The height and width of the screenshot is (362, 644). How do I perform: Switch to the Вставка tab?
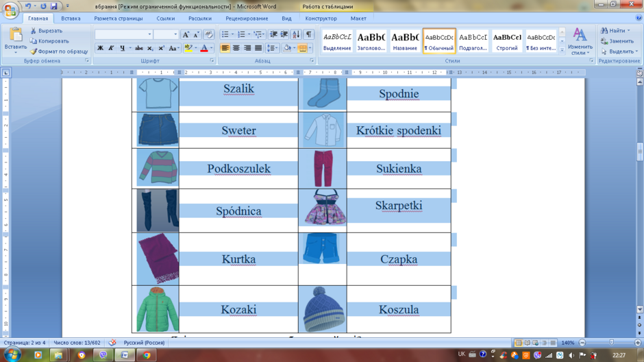pyautogui.click(x=71, y=19)
